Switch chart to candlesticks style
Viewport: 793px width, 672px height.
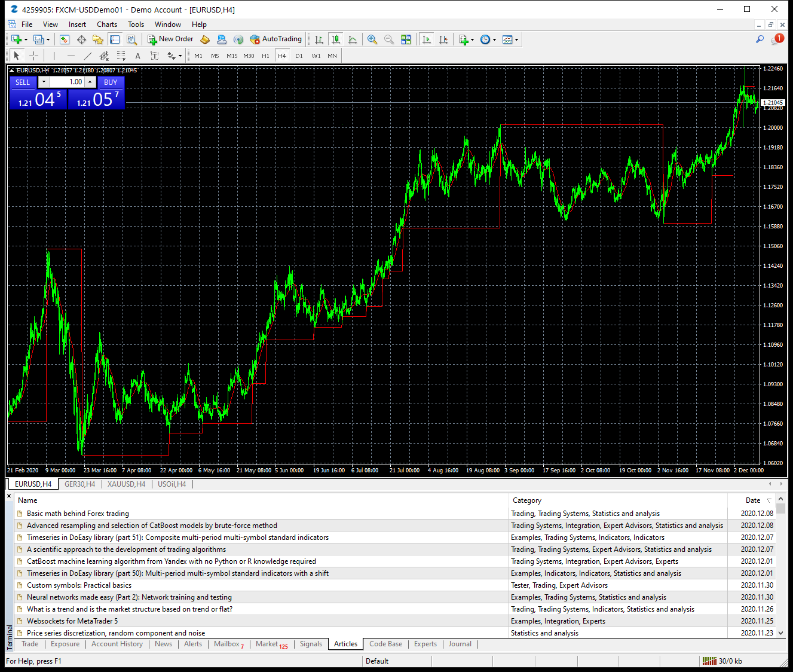tap(336, 39)
